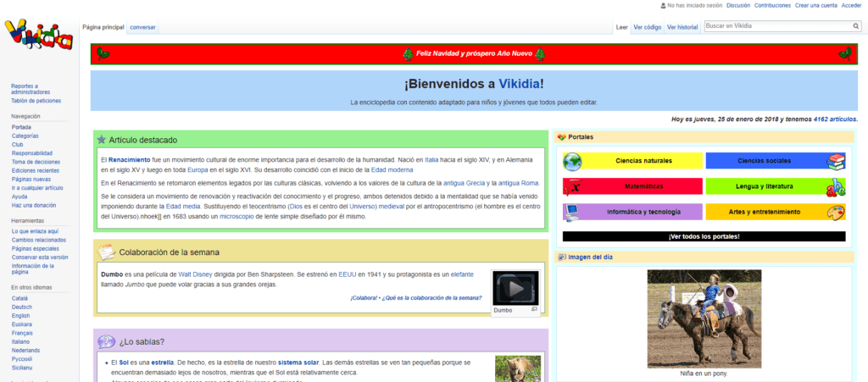This screenshot has width=868, height=382.
Task: Click the paint palette icon for Artes
Action: [836, 213]
